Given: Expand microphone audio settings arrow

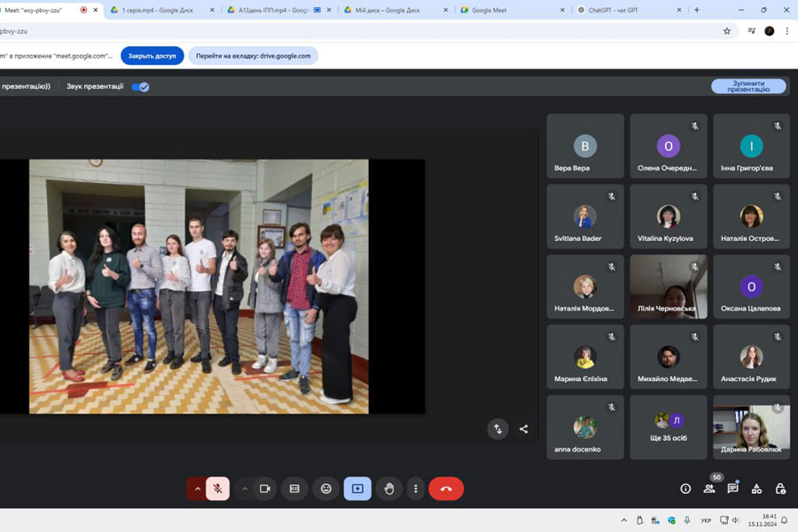Looking at the screenshot, I should click(196, 489).
